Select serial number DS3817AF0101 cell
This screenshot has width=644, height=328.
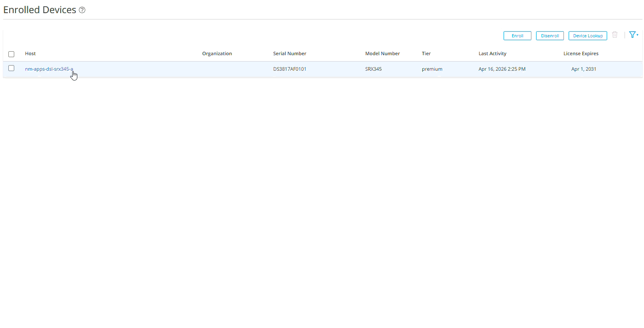coord(290,69)
